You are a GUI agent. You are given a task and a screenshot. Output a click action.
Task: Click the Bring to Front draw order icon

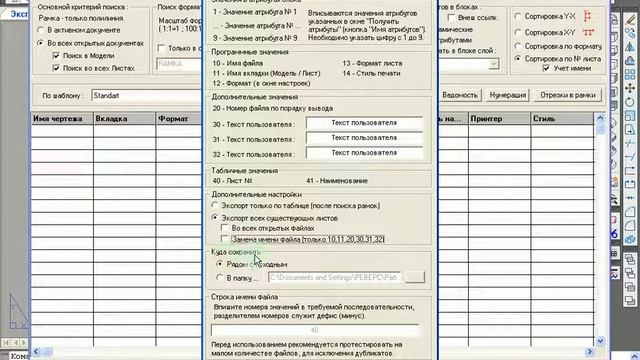(x=630, y=259)
